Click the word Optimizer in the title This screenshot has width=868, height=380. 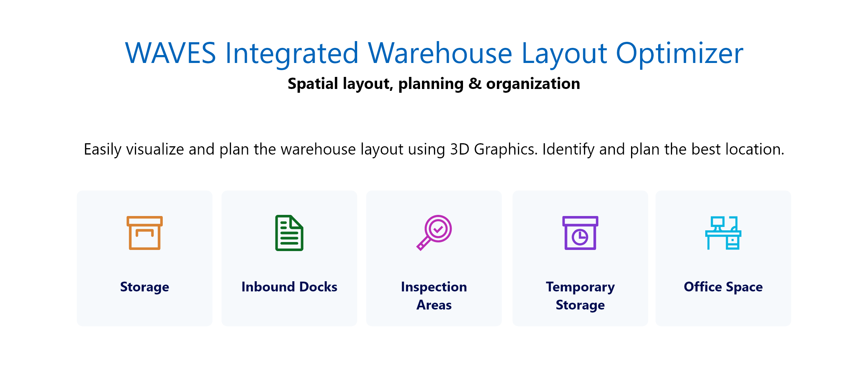point(679,53)
